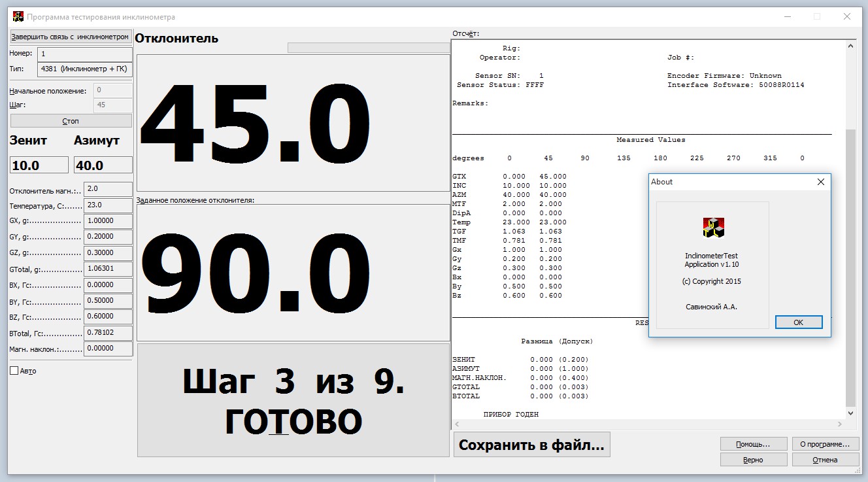This screenshot has width=868, height=482.
Task: Click the Sensor Status: FFFF line
Action: pos(500,85)
